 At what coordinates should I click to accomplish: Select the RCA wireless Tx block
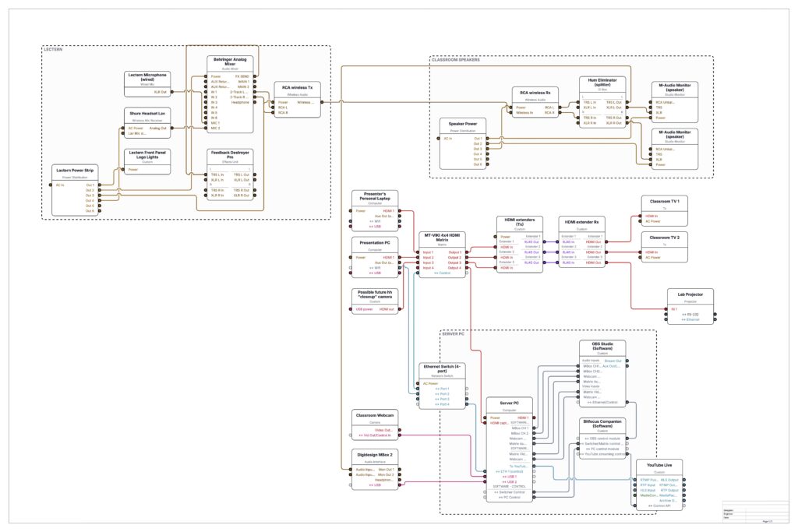click(x=297, y=100)
